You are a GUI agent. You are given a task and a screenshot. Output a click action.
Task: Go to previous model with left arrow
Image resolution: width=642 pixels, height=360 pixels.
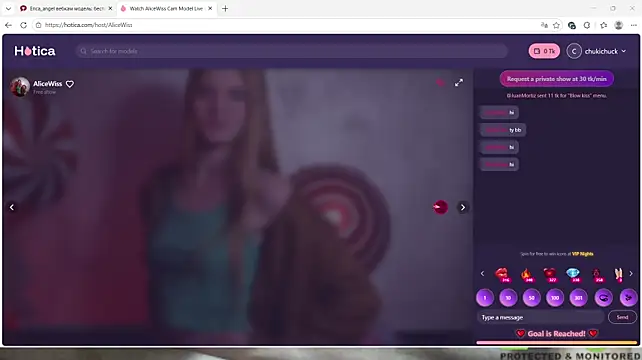click(12, 207)
